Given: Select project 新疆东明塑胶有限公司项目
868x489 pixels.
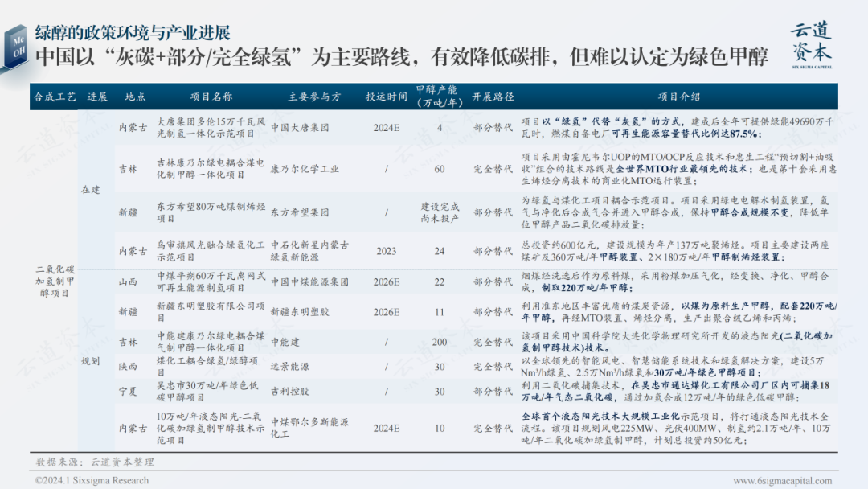Looking at the screenshot, I should tap(211, 312).
